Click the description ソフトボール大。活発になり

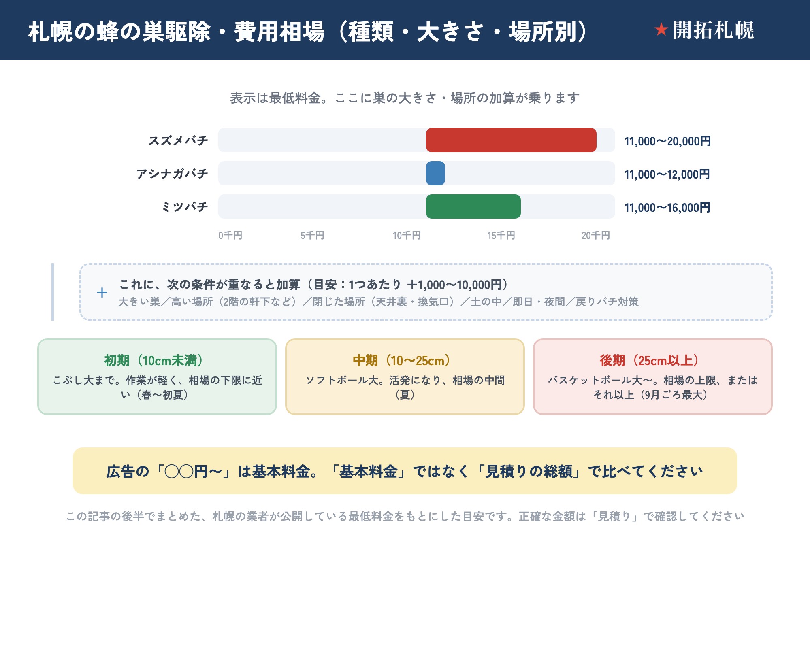405,387
